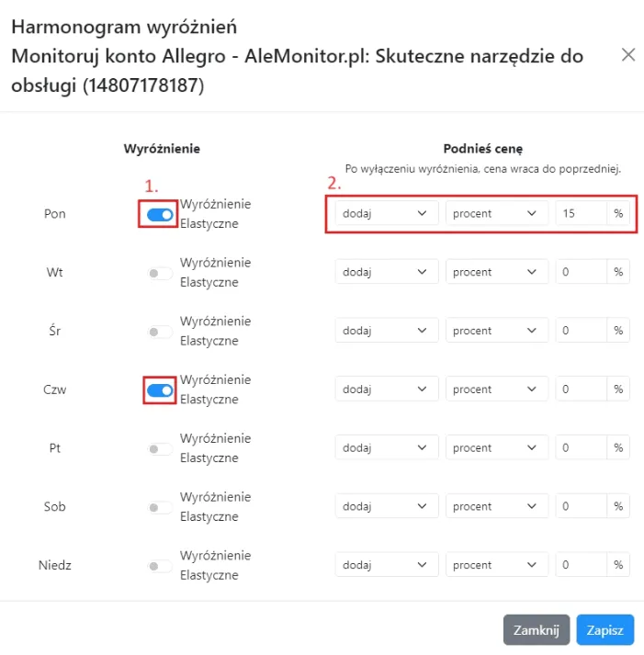Click the Pt price value input field
The height and width of the screenshot is (655, 644).
(581, 447)
